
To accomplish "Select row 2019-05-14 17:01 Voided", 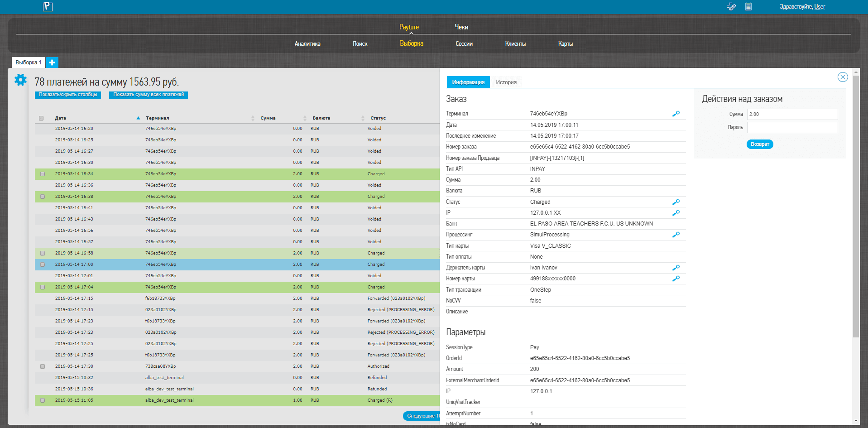I will coord(237,276).
